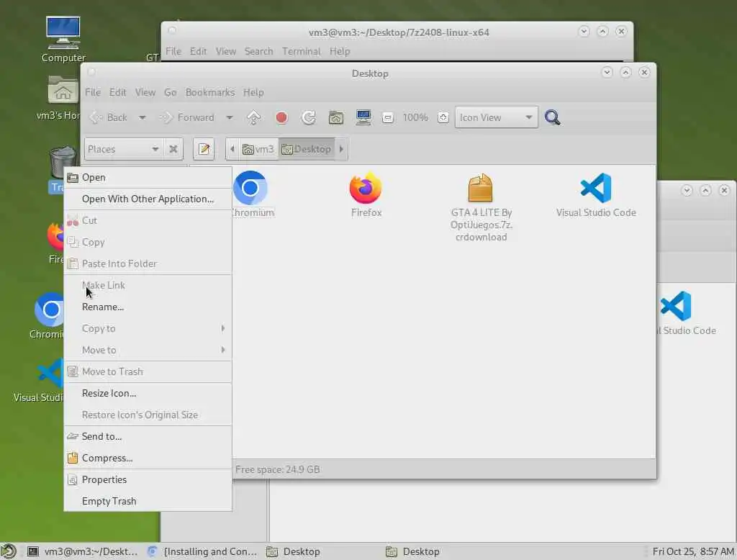Choose Open from context menu
The height and width of the screenshot is (560, 737).
[x=148, y=177]
